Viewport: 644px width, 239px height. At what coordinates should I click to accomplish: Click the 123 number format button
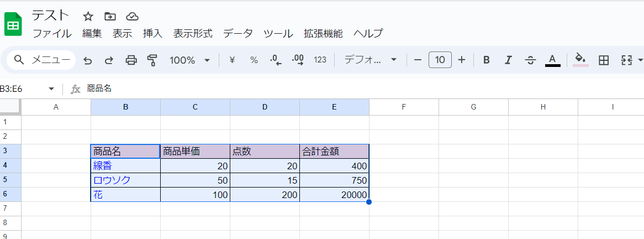click(320, 60)
